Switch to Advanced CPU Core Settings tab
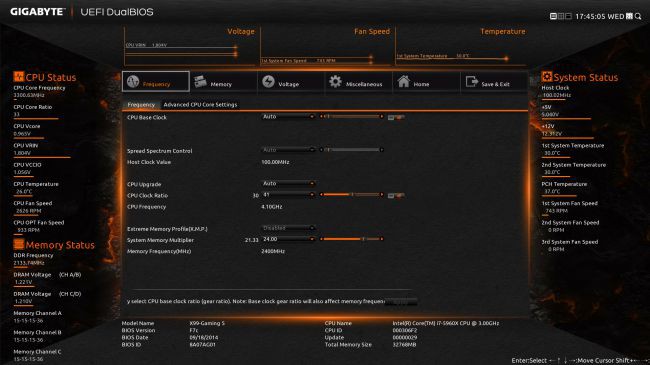Screen dimensions: 650x365 (200, 105)
